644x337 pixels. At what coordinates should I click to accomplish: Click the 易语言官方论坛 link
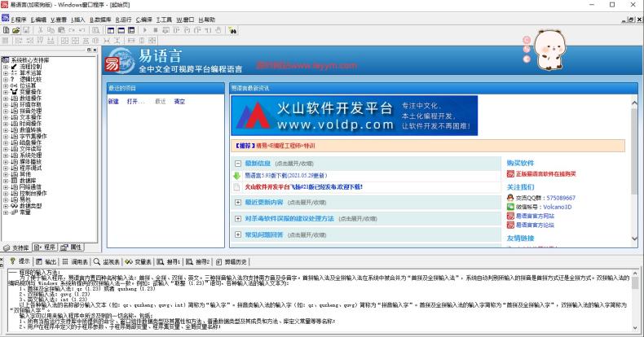535,225
